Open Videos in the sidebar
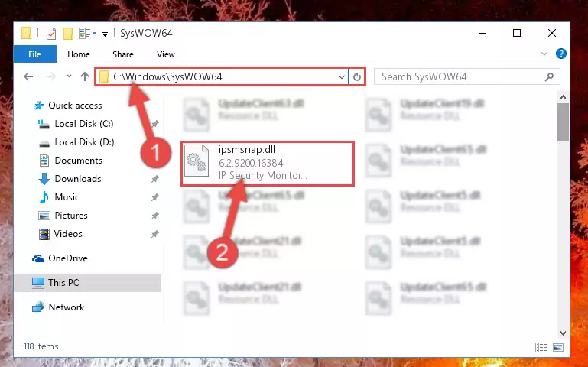588x367 pixels. pyautogui.click(x=68, y=234)
